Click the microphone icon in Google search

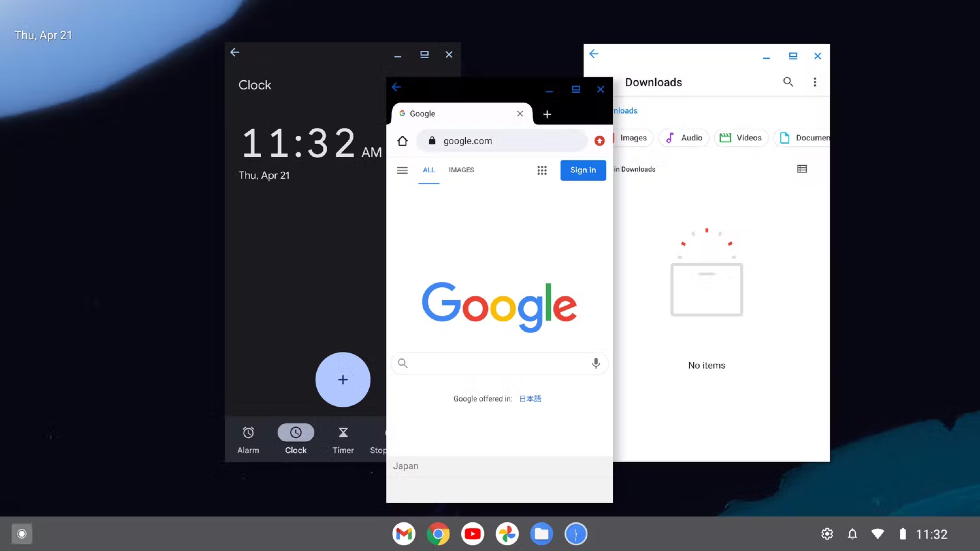[x=596, y=363]
